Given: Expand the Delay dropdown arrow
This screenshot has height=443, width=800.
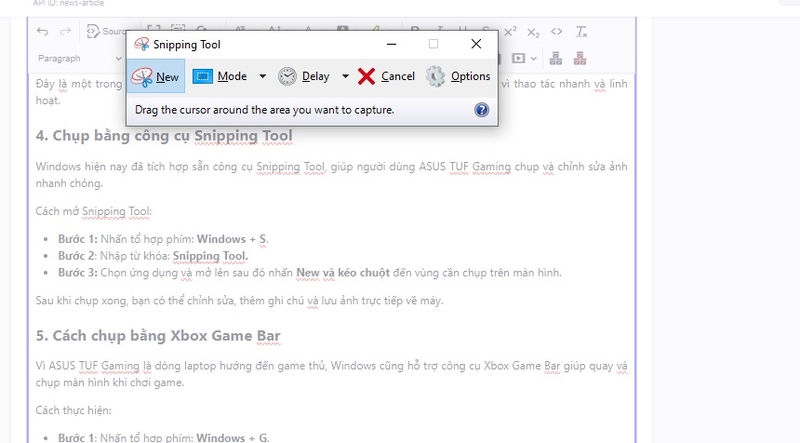Looking at the screenshot, I should pyautogui.click(x=345, y=77).
